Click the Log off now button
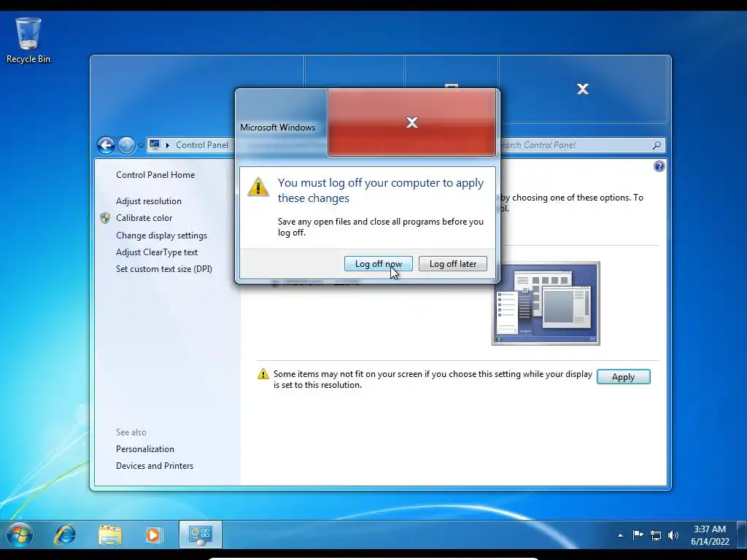Image resolution: width=747 pixels, height=560 pixels. pyautogui.click(x=379, y=264)
